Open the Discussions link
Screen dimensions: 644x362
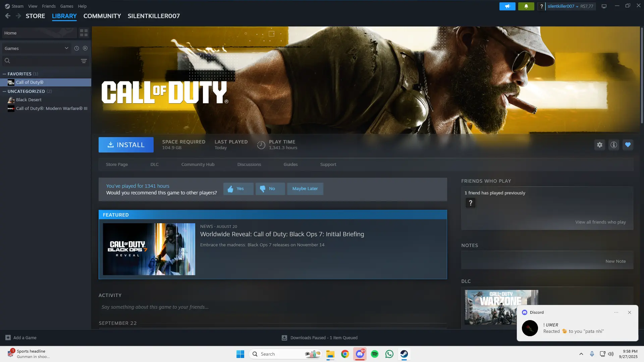(x=249, y=164)
